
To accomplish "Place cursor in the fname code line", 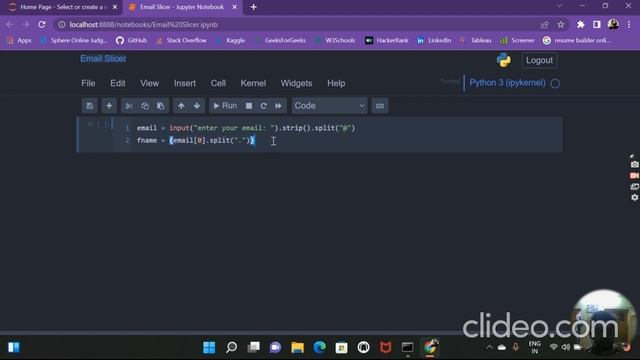I will (x=196, y=140).
